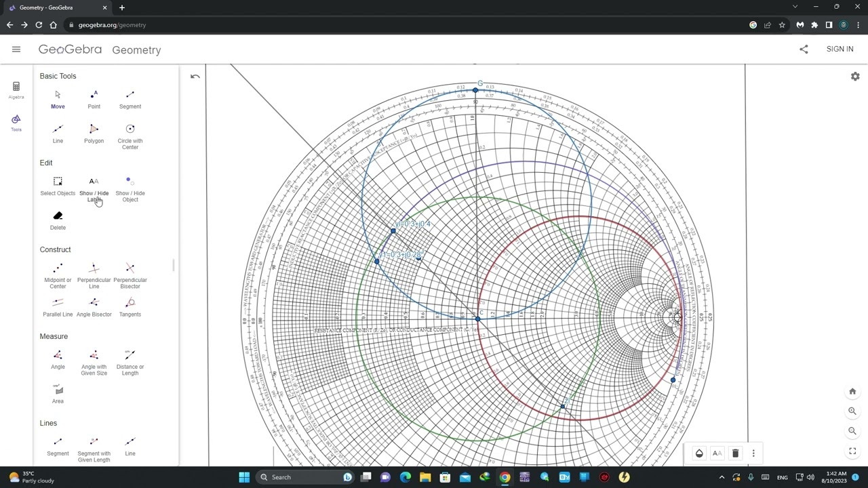Select point G at top of circle
The image size is (868, 488).
(475, 90)
